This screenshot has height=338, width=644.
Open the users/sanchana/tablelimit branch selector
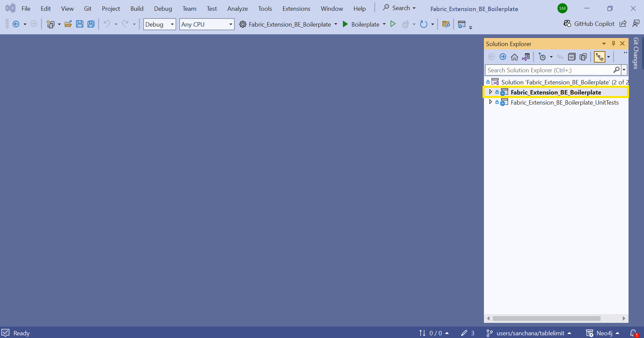tap(529, 333)
